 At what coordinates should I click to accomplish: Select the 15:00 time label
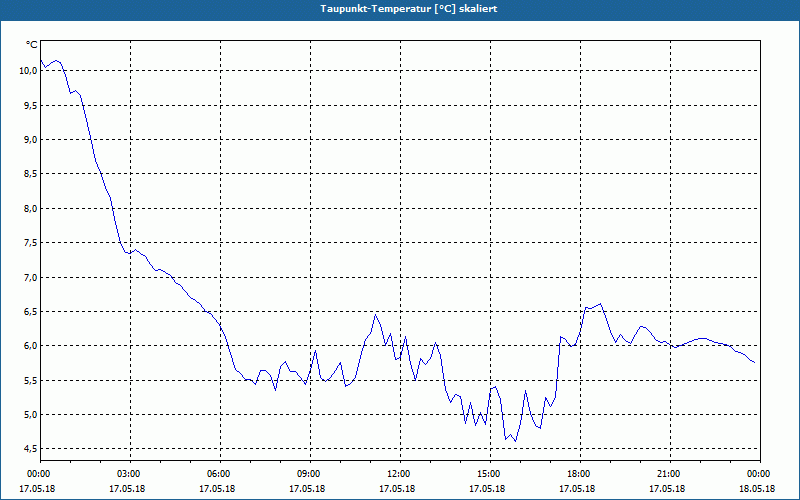(487, 474)
